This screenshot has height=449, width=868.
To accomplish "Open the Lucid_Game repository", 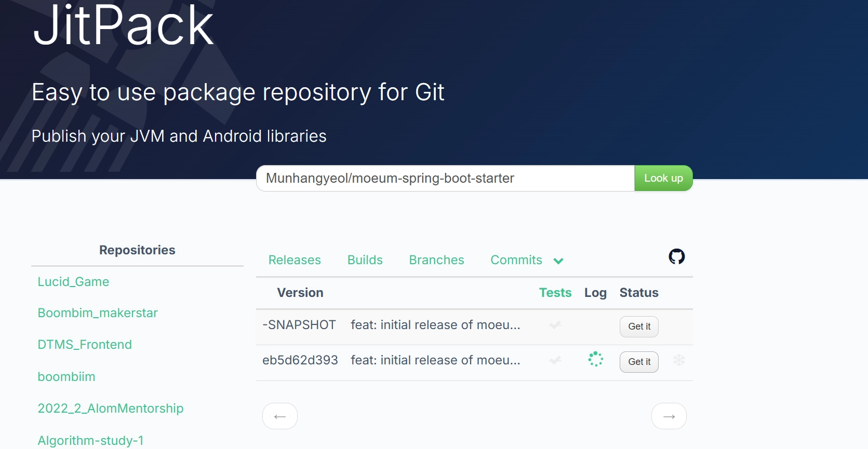I will click(x=73, y=282).
